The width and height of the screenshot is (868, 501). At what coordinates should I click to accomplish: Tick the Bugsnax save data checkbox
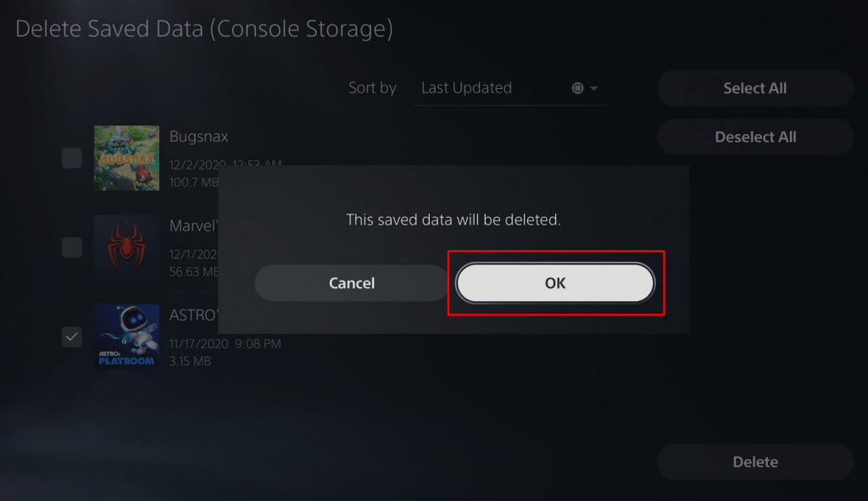pyautogui.click(x=72, y=158)
